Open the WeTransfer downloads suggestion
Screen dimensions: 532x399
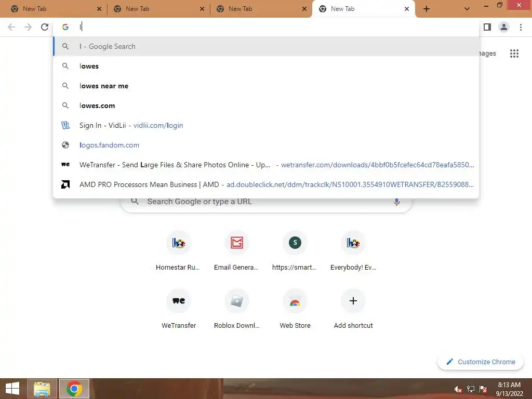266,165
